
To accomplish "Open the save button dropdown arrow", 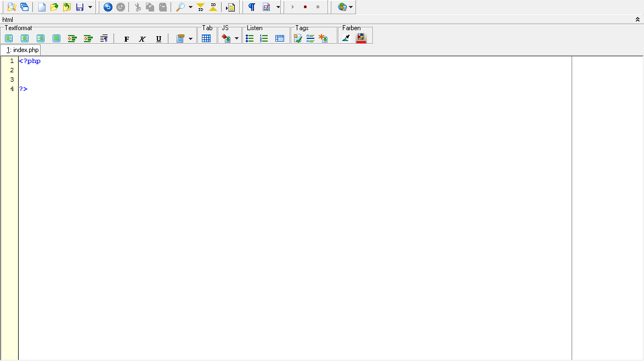I will (x=90, y=7).
